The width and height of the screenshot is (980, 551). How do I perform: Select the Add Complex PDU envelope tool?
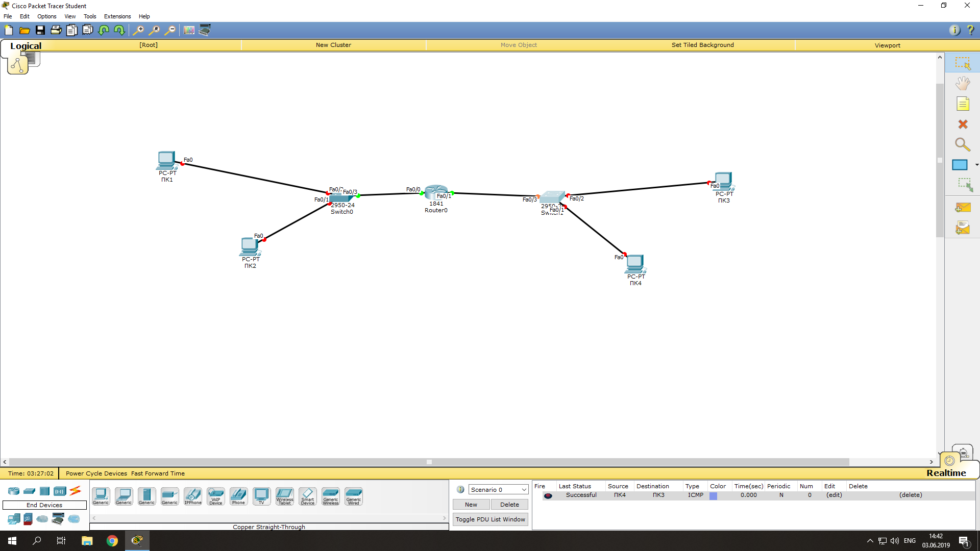click(x=963, y=228)
